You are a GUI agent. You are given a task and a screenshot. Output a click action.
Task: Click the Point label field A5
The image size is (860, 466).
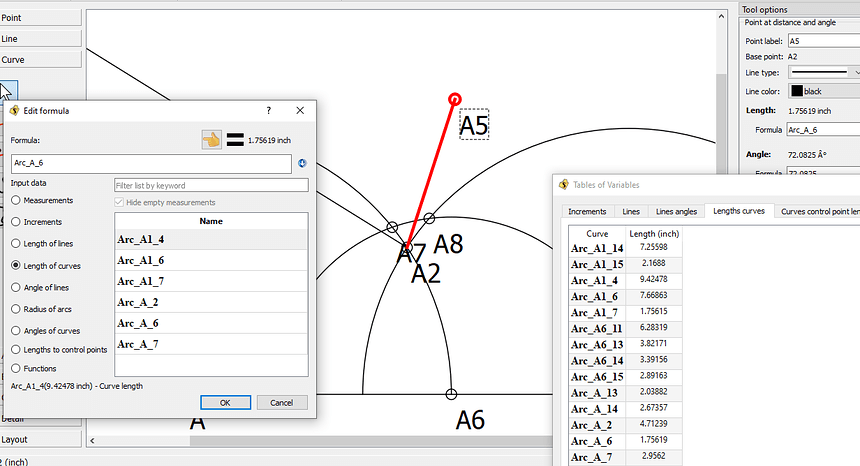coord(824,41)
